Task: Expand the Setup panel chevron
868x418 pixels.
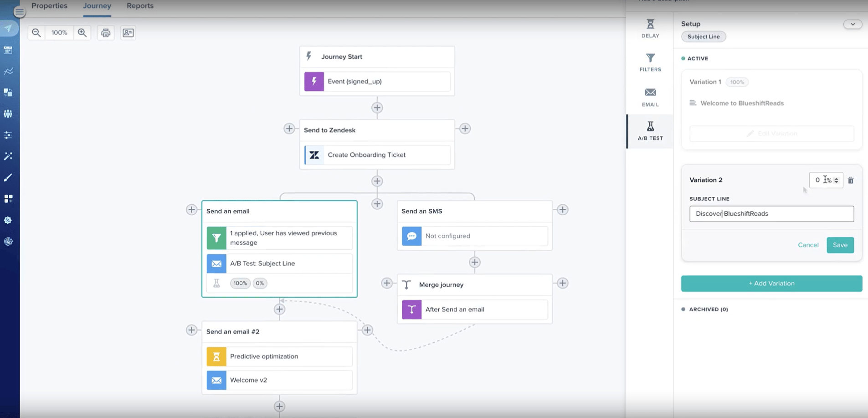Action: [x=853, y=24]
